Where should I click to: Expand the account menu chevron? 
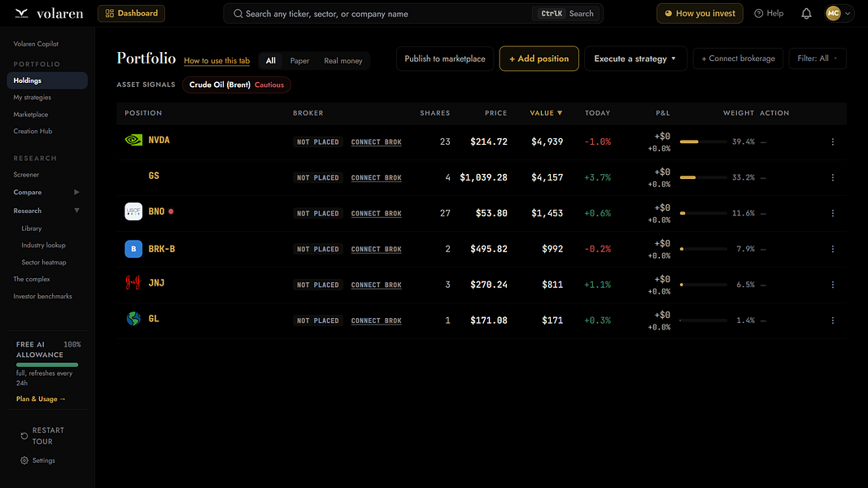[848, 13]
